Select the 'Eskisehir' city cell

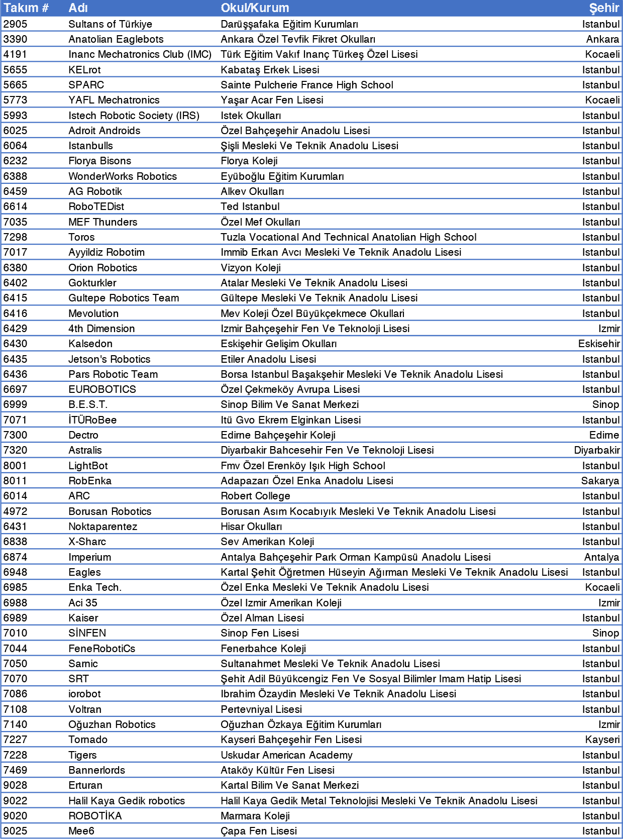pos(599,344)
